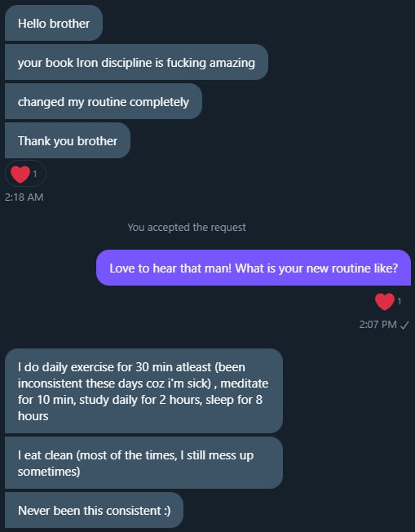
Task: Click reaction count beside the left heart
Action: click(x=34, y=174)
